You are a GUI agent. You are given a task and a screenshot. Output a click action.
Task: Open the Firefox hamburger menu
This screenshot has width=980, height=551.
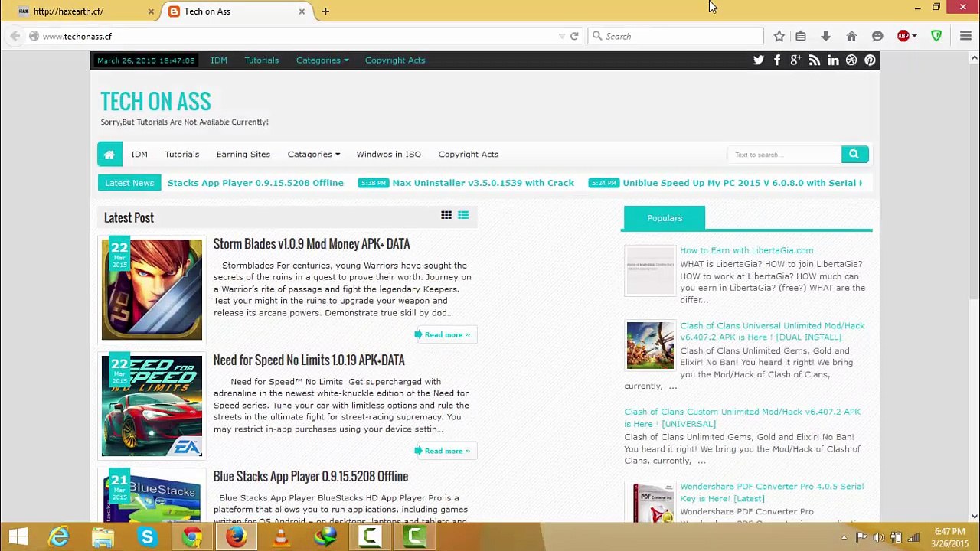pyautogui.click(x=965, y=36)
